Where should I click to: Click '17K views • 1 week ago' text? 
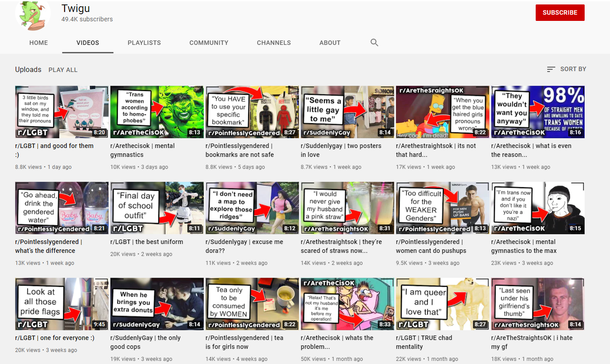point(425,167)
